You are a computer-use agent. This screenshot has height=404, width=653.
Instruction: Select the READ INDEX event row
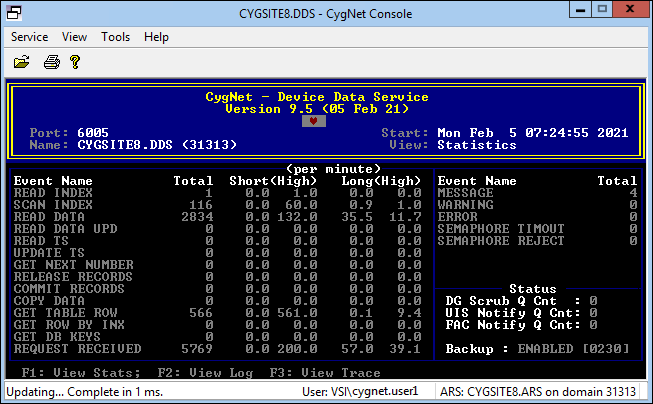[217, 193]
